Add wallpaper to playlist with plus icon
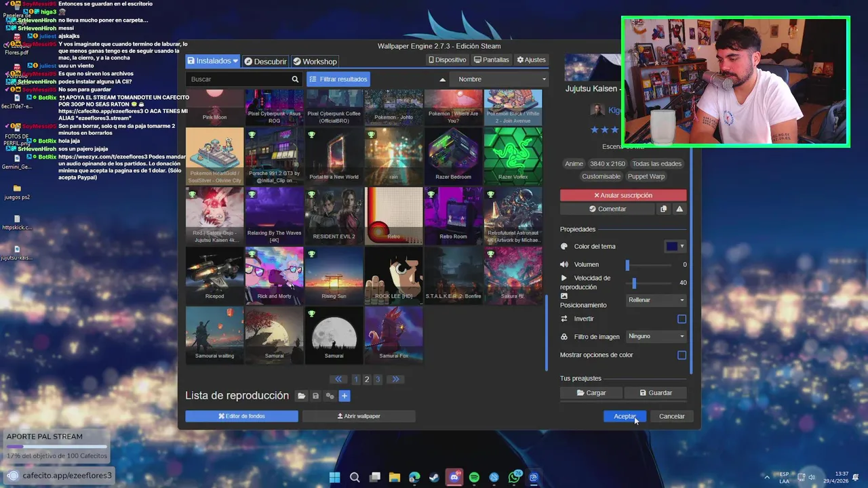The width and height of the screenshot is (868, 488). click(x=344, y=396)
